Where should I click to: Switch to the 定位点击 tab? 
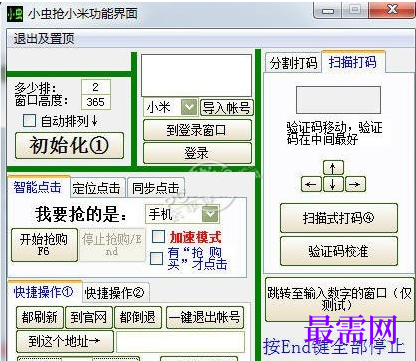click(97, 188)
